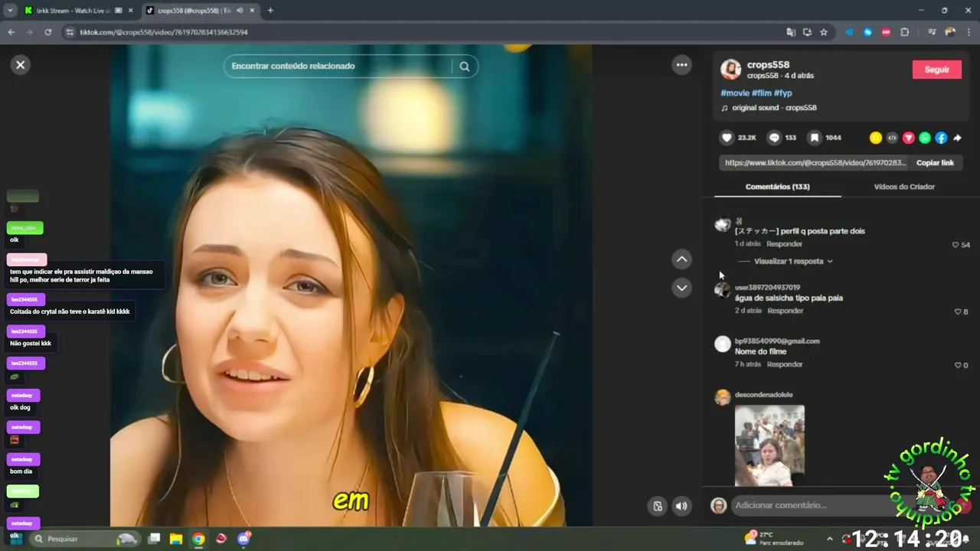Click username descondenadolule
This screenshot has width=980, height=551.
pos(763,395)
